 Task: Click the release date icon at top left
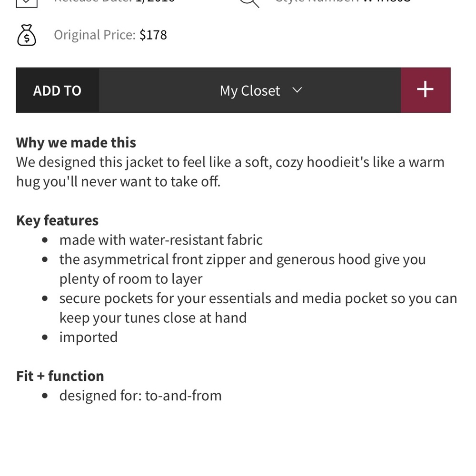27,3
